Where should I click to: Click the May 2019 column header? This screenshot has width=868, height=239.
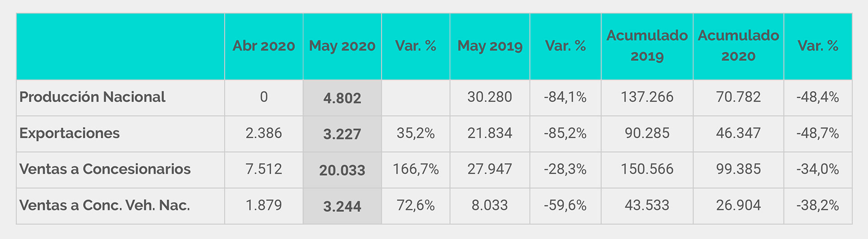pyautogui.click(x=490, y=46)
